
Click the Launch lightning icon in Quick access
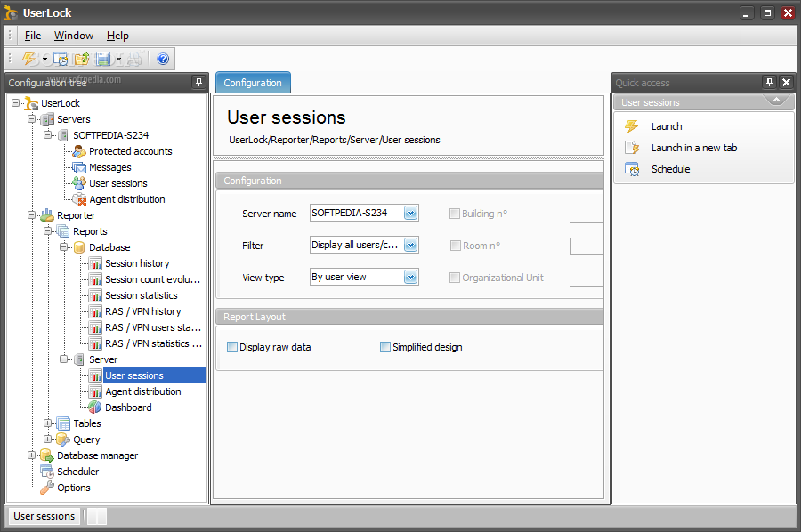pos(632,126)
